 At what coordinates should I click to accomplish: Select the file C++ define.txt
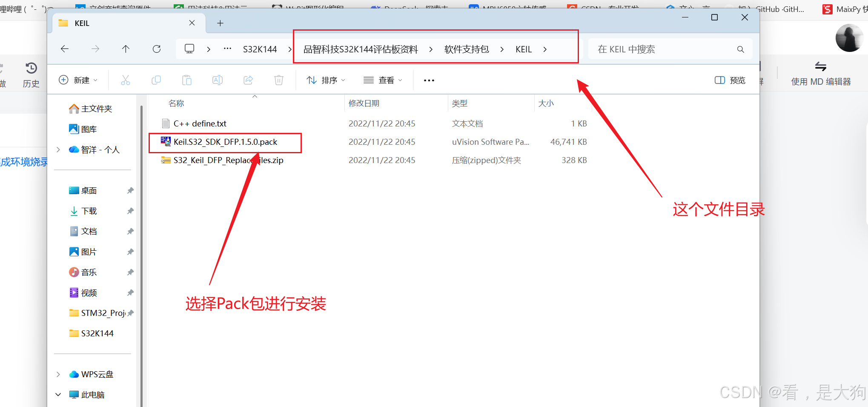click(200, 123)
